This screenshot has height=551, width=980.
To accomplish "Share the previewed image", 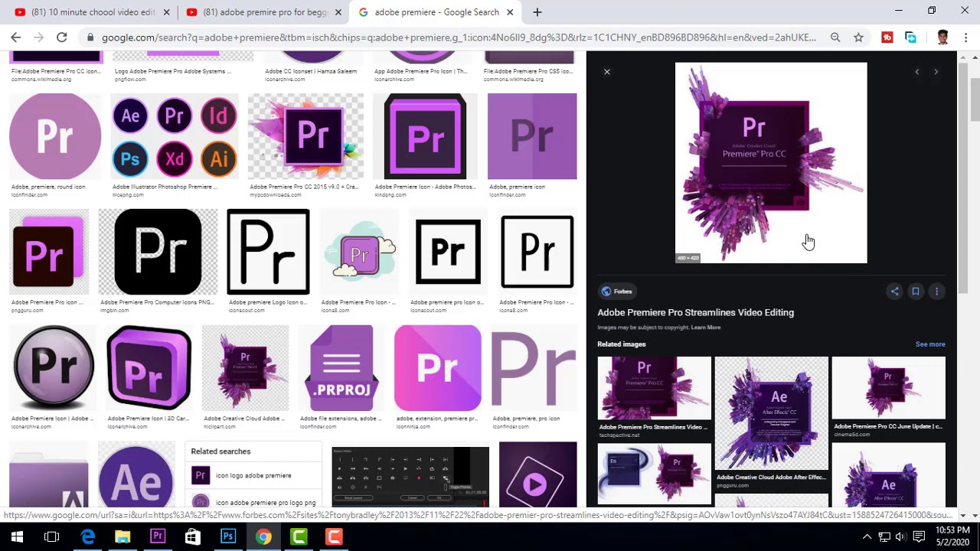I will click(894, 292).
